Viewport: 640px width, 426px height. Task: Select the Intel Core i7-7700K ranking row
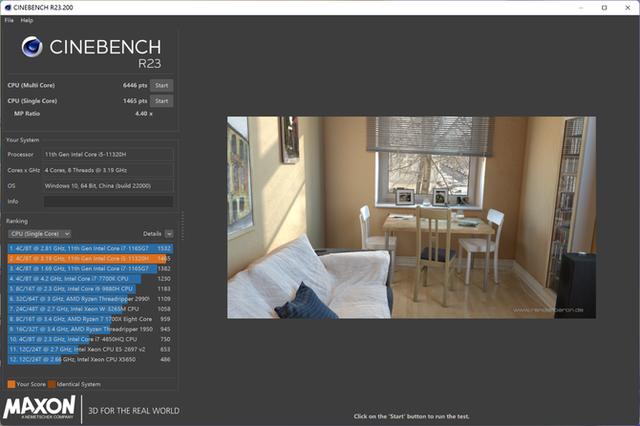click(x=90, y=281)
